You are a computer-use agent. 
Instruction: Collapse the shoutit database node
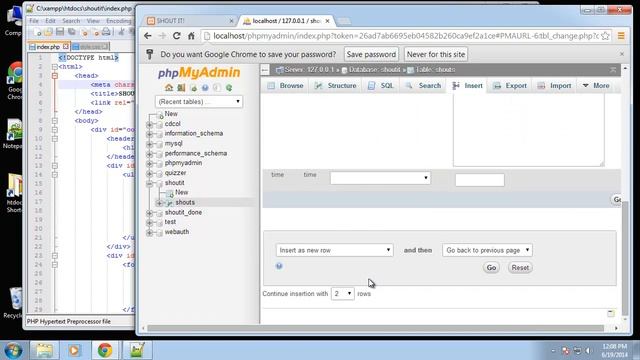[x=149, y=183]
